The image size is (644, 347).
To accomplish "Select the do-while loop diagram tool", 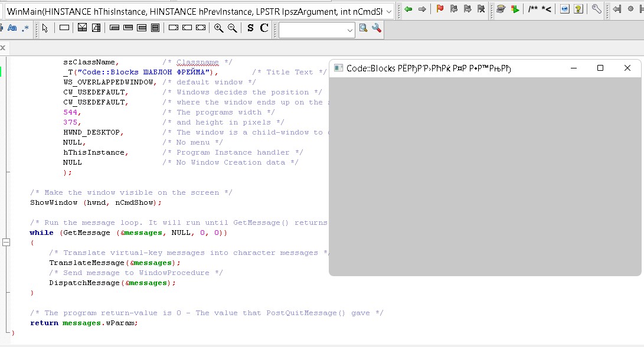I will 128,28.
